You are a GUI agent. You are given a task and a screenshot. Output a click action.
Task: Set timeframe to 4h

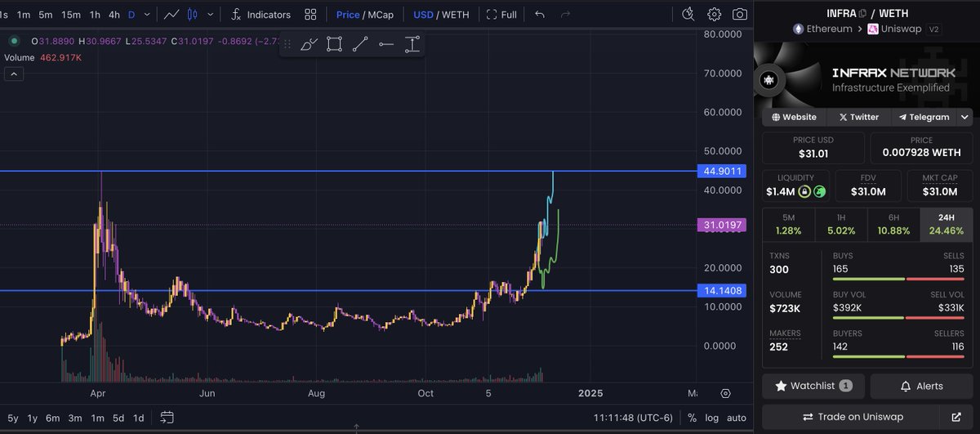[x=114, y=15]
